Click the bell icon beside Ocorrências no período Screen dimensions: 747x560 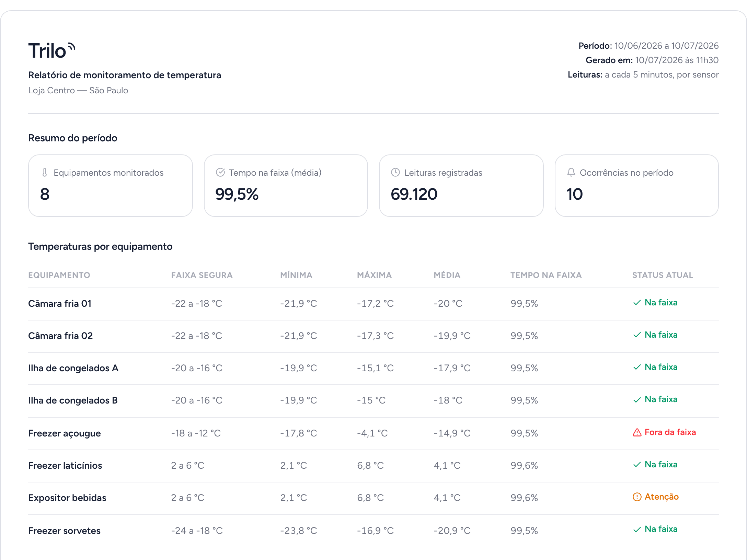571,173
